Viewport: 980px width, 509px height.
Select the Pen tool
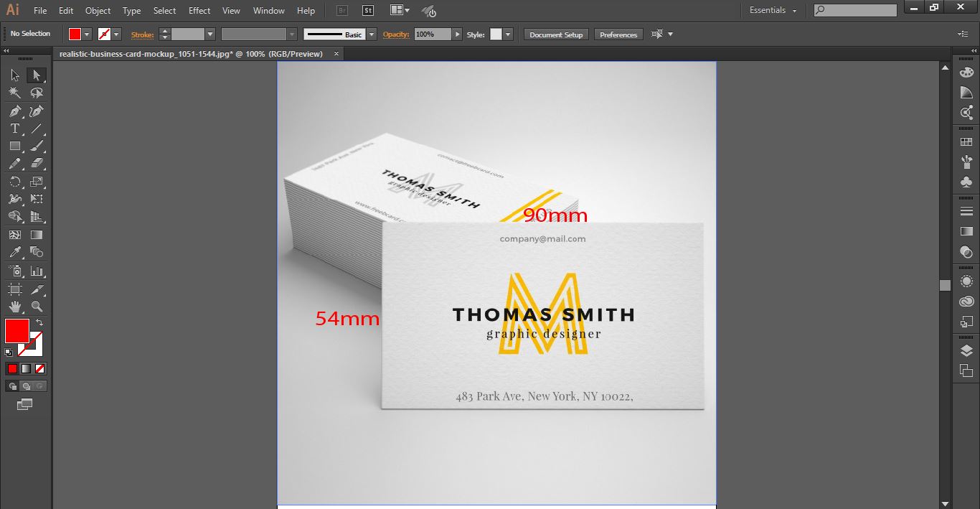pyautogui.click(x=14, y=111)
